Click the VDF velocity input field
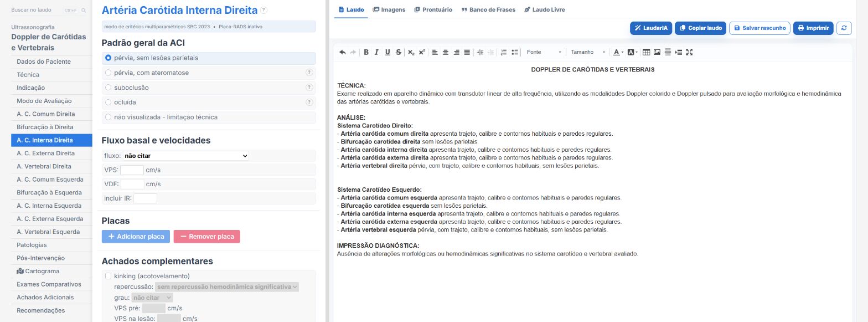 [x=132, y=184]
